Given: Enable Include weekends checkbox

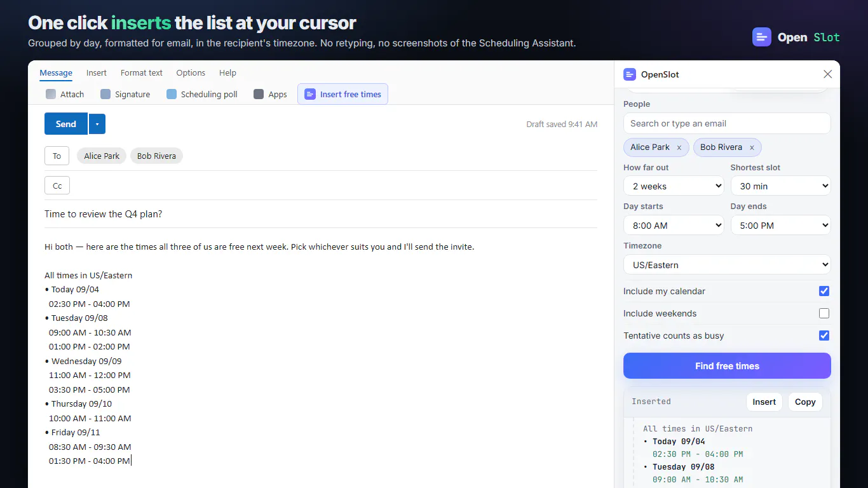Looking at the screenshot, I should pos(824,313).
